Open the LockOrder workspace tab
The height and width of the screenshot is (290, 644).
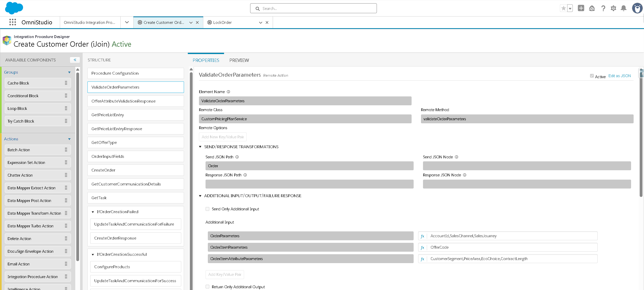222,23
